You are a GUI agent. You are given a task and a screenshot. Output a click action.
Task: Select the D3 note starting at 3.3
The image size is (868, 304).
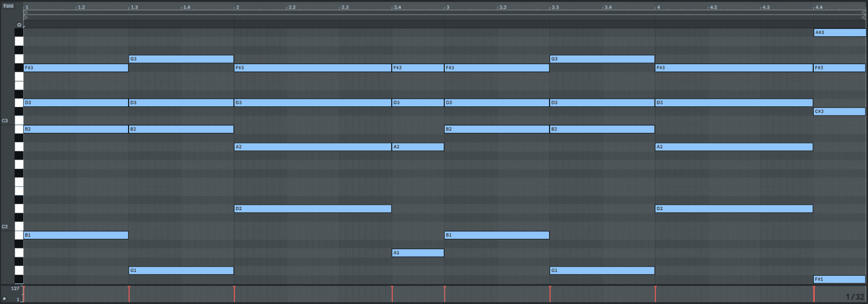click(x=602, y=103)
